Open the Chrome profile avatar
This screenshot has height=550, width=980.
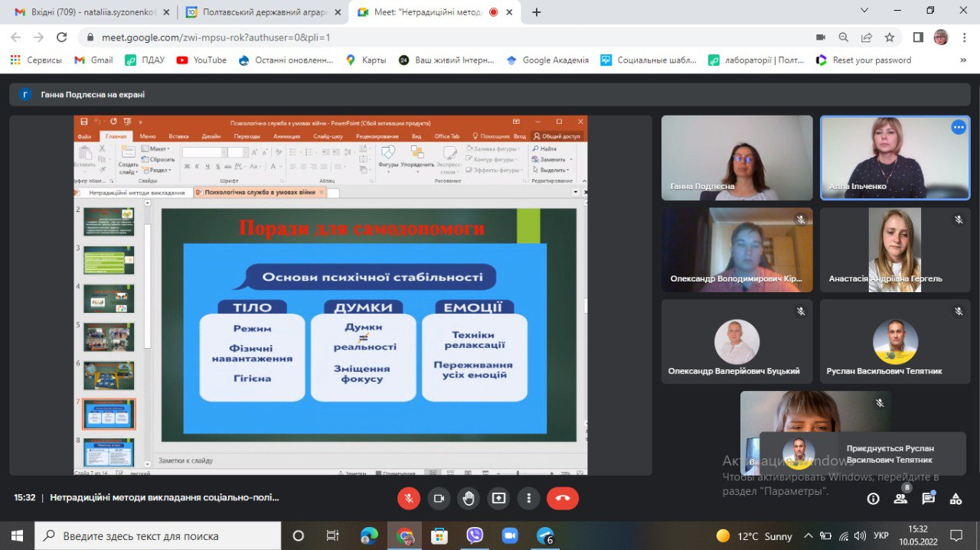click(941, 37)
